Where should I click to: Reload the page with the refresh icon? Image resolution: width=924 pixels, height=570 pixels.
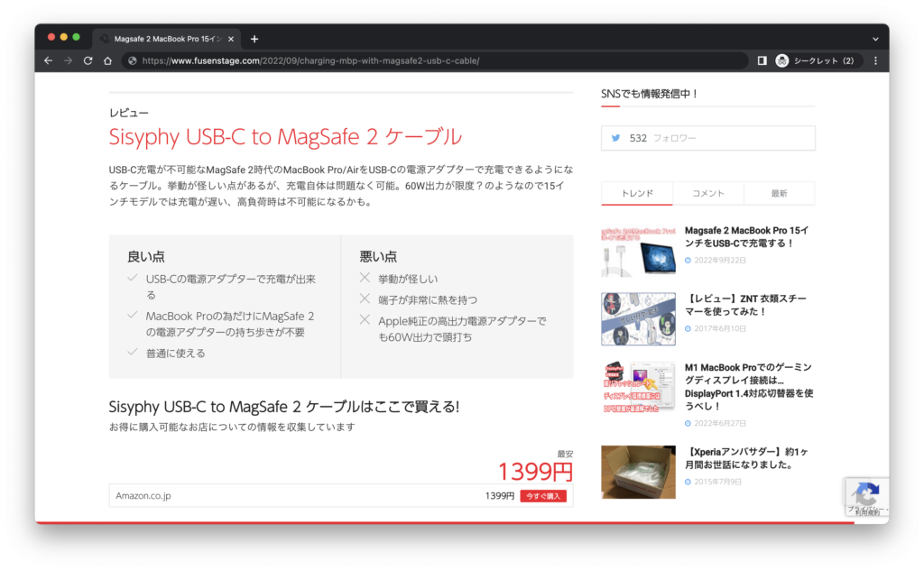(x=88, y=60)
